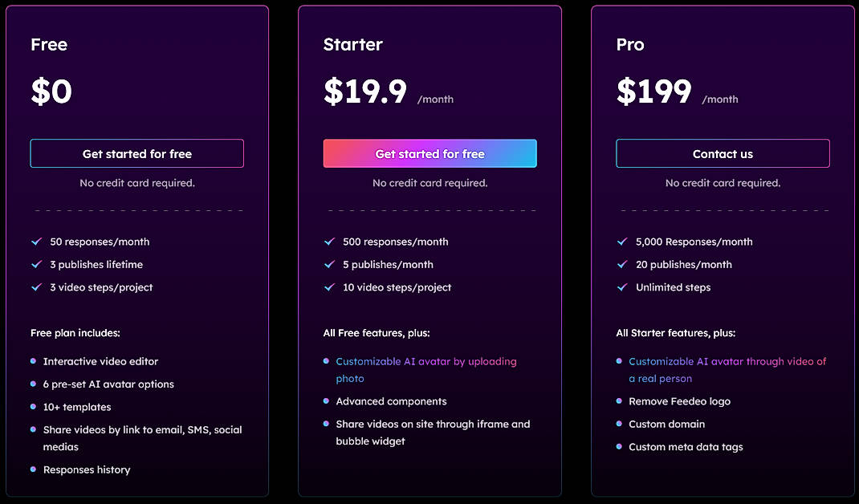Viewport: 859px width, 504px height.
Task: Click the checkmark beside 50 responses/month
Action: tap(36, 241)
